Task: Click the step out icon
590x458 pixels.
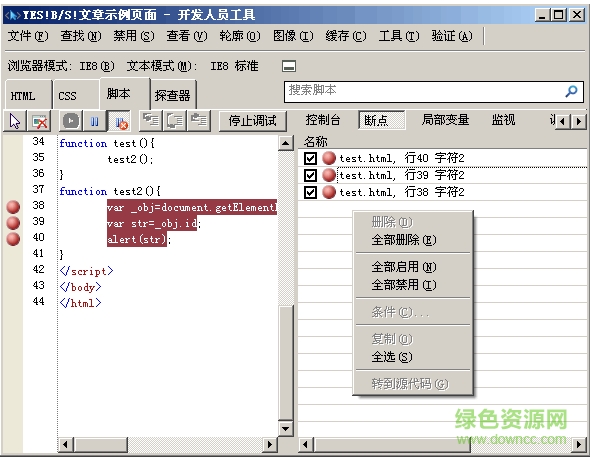Action: click(x=199, y=120)
